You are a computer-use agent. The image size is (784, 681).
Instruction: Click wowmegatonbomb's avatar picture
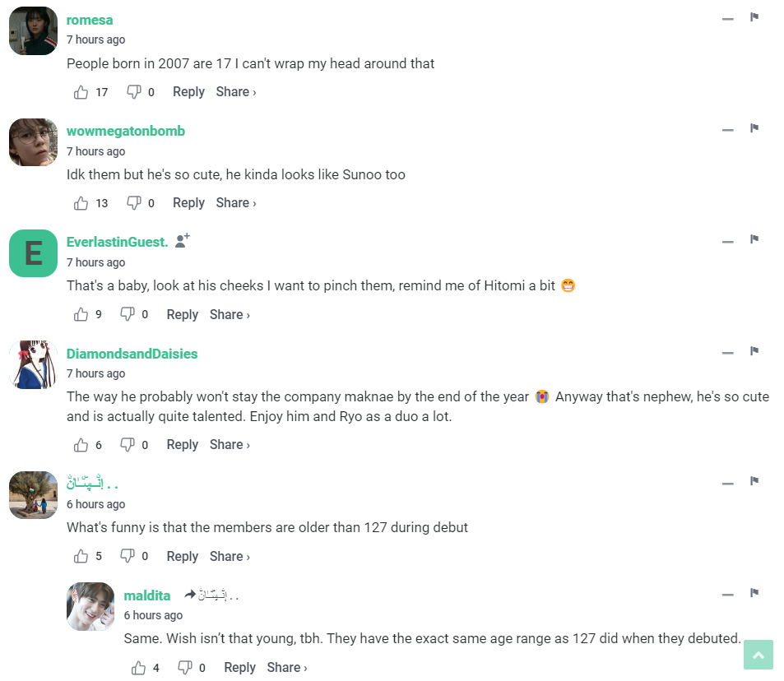coord(33,142)
